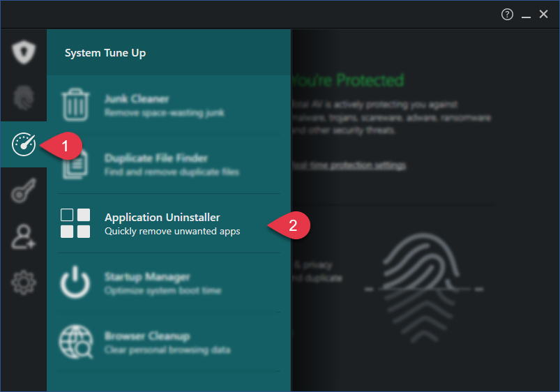
Task: Open settings gear icon in sidebar
Action: tap(24, 282)
